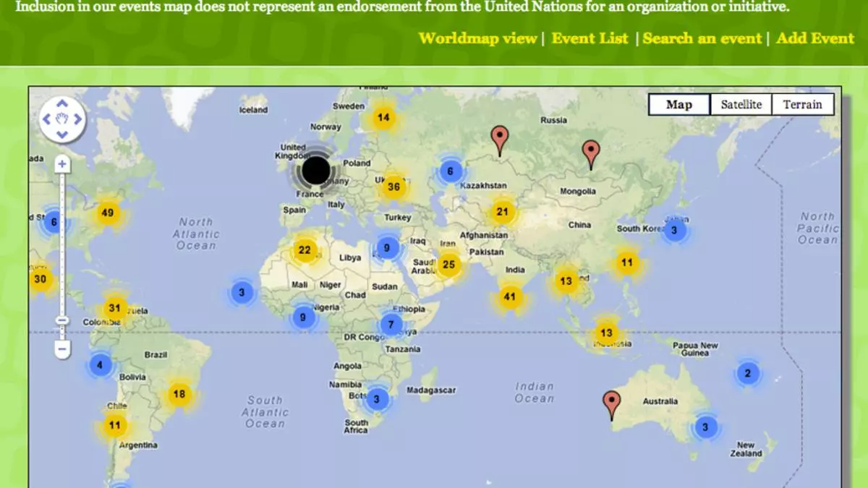Switch to Satellite map view

click(741, 105)
